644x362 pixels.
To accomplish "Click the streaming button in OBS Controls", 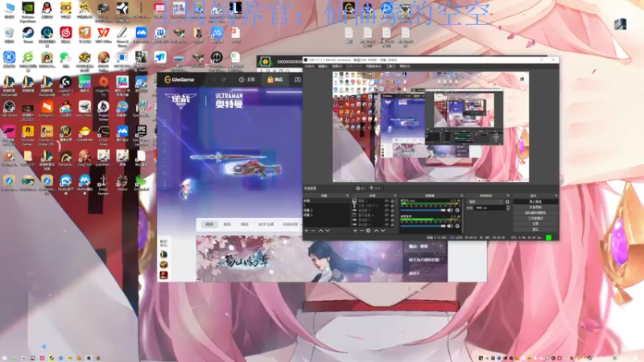I will point(535,202).
